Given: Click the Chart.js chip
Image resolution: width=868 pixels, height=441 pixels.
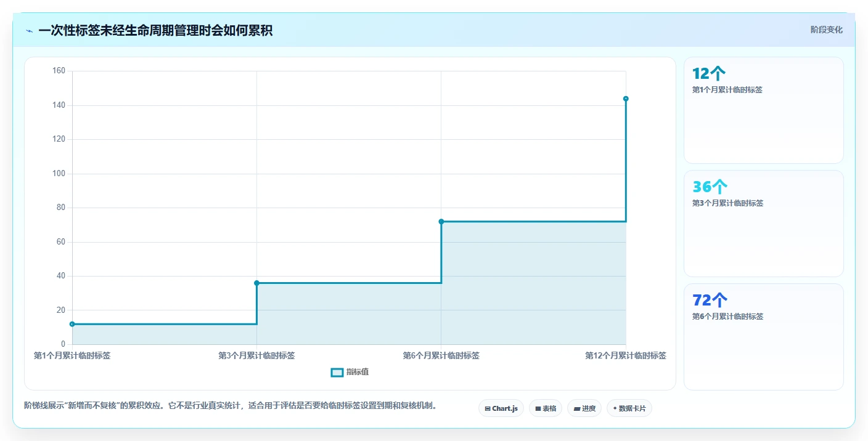Looking at the screenshot, I should point(501,408).
